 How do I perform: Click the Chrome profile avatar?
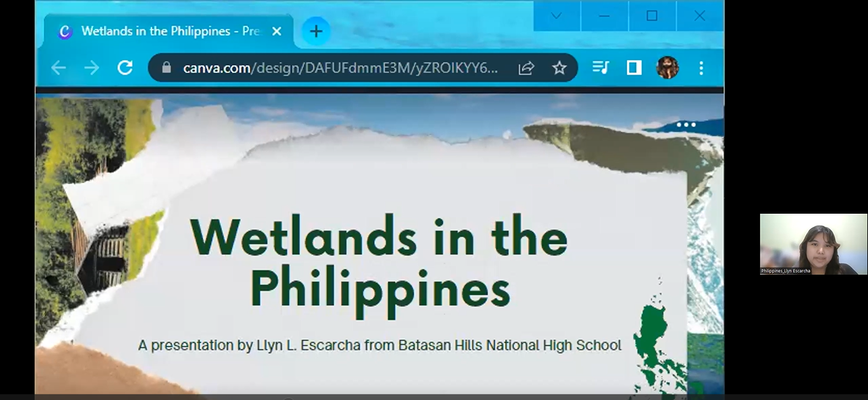coord(667,67)
